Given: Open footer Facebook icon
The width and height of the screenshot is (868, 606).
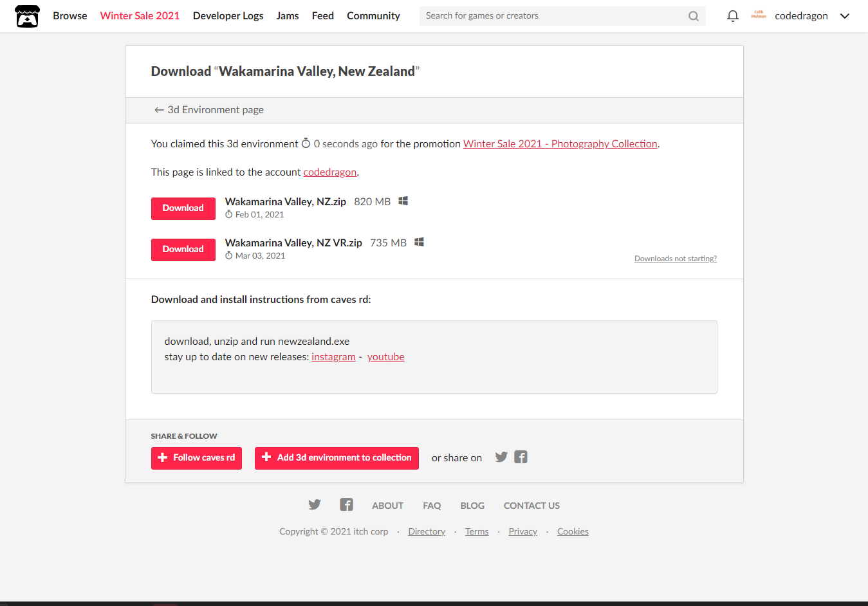Looking at the screenshot, I should coord(346,504).
